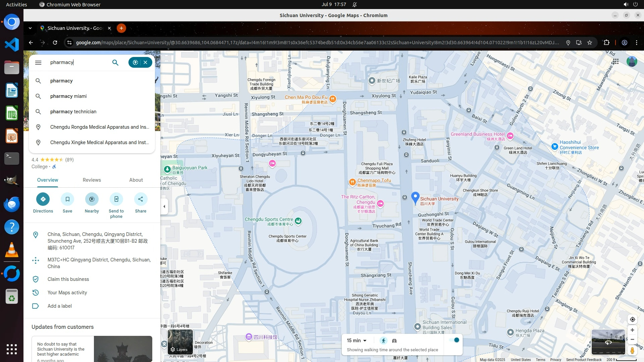
Task: Click the Share icon button
Action: point(141,199)
